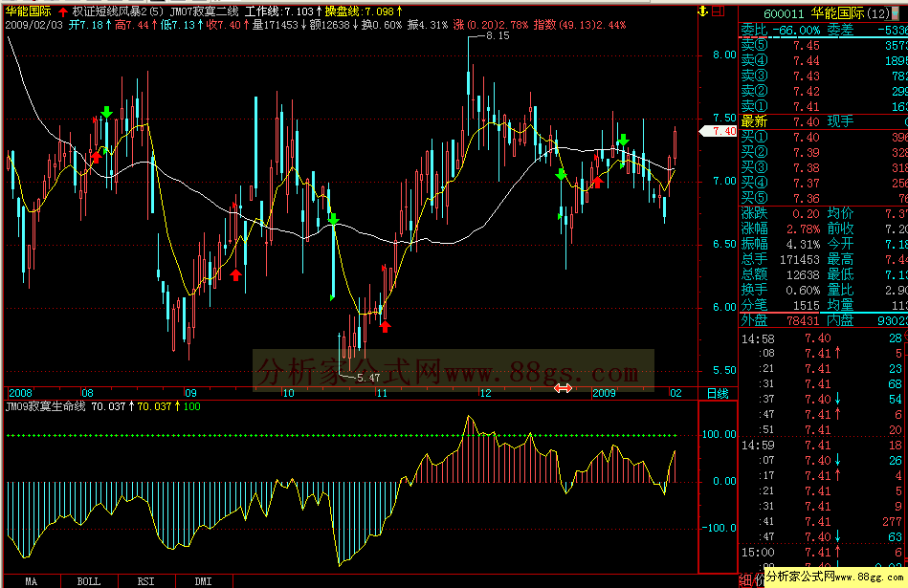The height and width of the screenshot is (588, 908).
Task: Click the 权证短线风暴2(5) indicator name
Action: 118,11
